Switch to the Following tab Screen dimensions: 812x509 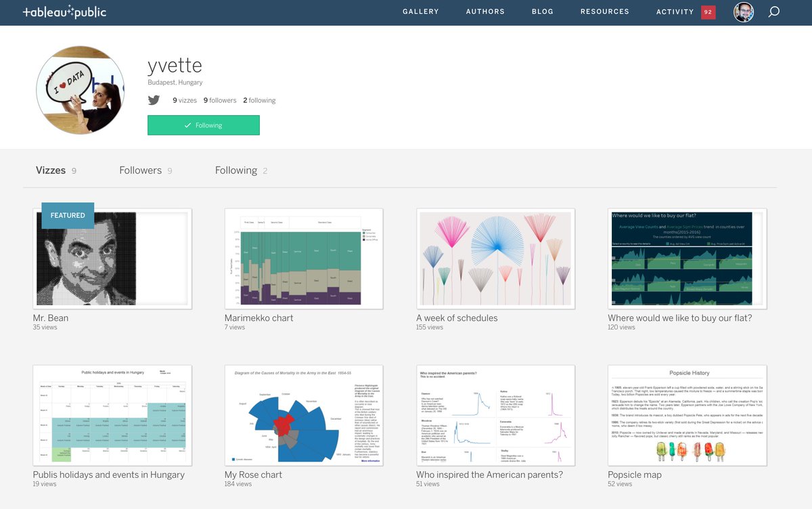click(241, 171)
